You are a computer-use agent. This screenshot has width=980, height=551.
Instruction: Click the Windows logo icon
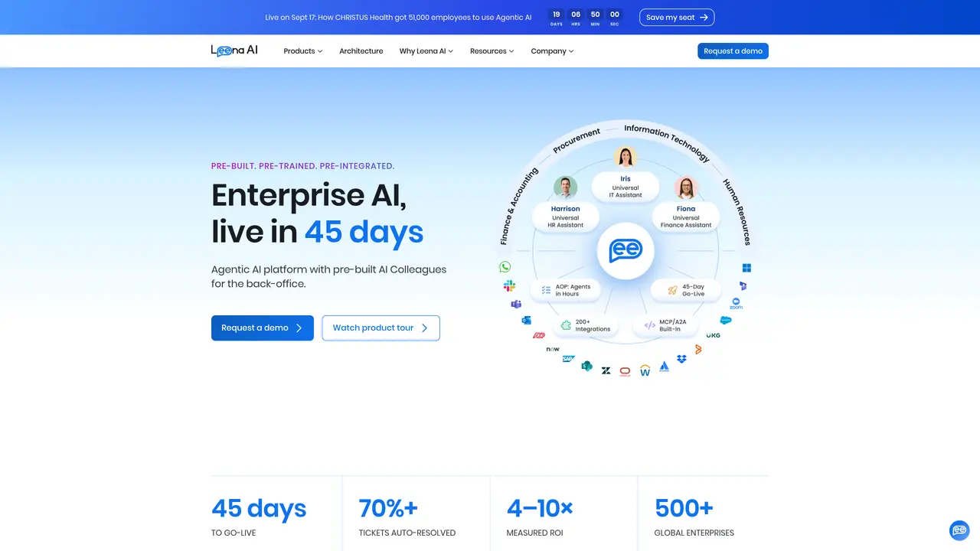(746, 268)
